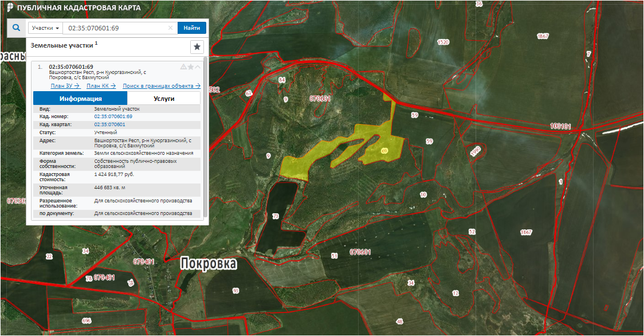Click the results panel vertical scrollbar
This screenshot has height=336, width=644.
point(205,138)
